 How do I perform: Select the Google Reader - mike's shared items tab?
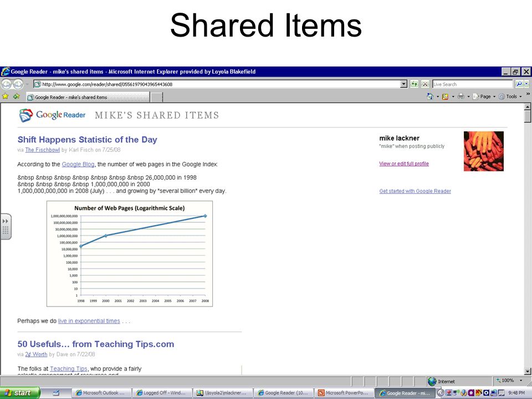(88, 97)
